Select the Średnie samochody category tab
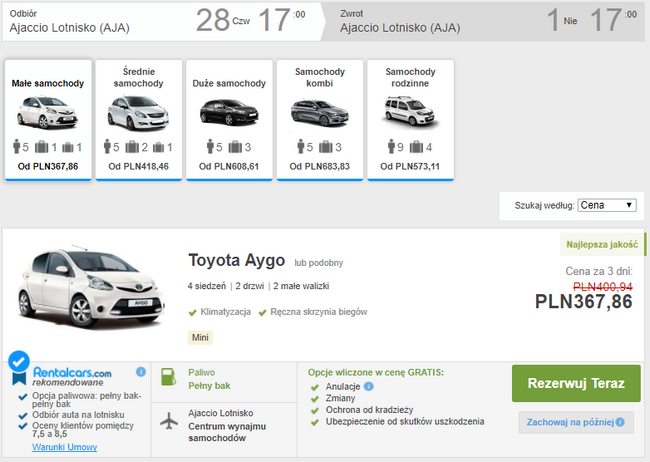This screenshot has width=650, height=462. click(138, 120)
